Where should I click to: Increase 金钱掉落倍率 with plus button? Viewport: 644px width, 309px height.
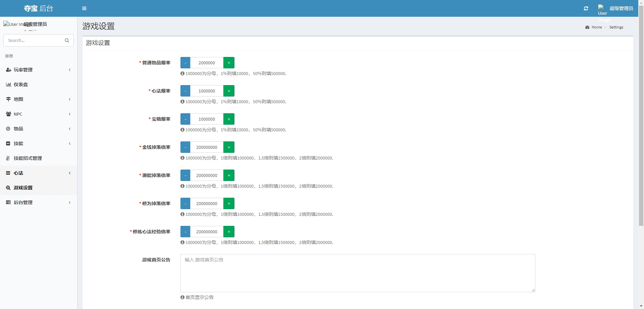click(229, 147)
